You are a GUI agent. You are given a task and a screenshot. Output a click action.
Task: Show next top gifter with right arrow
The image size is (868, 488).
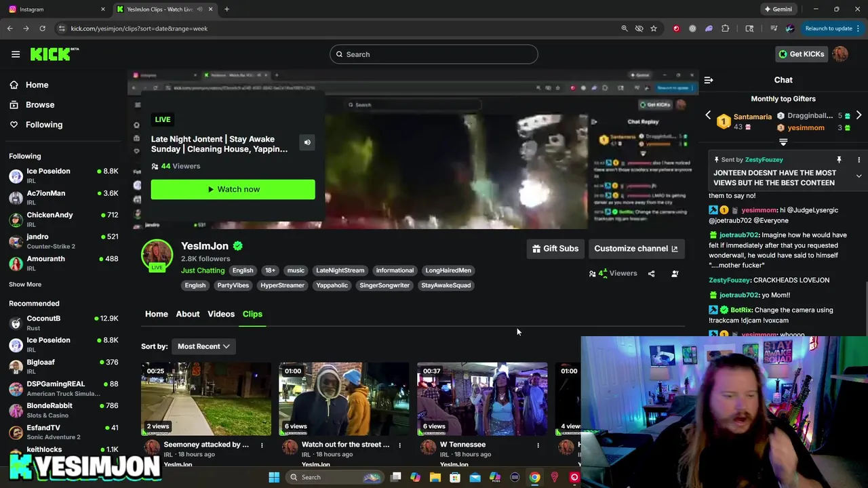(859, 115)
